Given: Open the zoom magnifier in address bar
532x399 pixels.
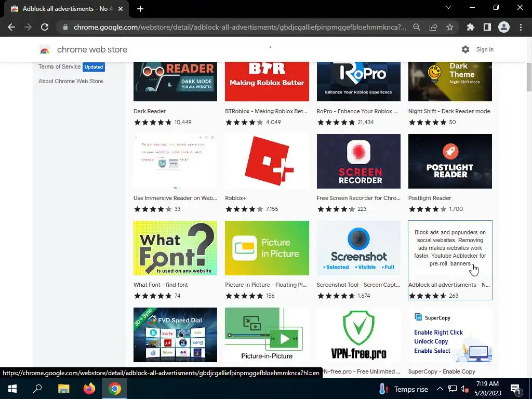Looking at the screenshot, I should (x=416, y=27).
